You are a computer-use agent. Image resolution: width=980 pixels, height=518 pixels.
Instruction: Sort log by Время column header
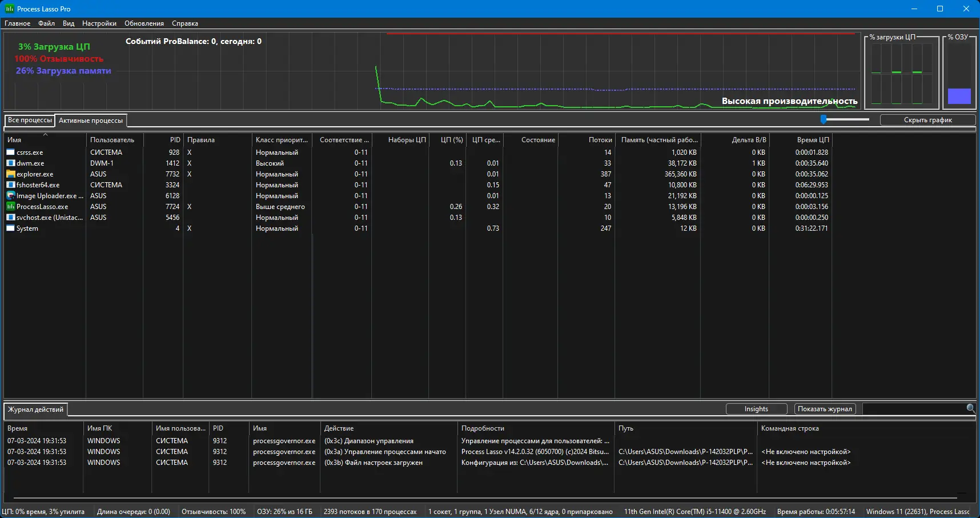43,428
